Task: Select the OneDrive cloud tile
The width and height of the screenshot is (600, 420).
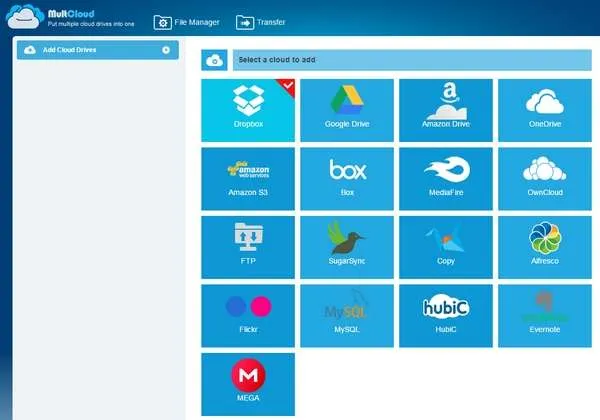Action: click(x=545, y=110)
